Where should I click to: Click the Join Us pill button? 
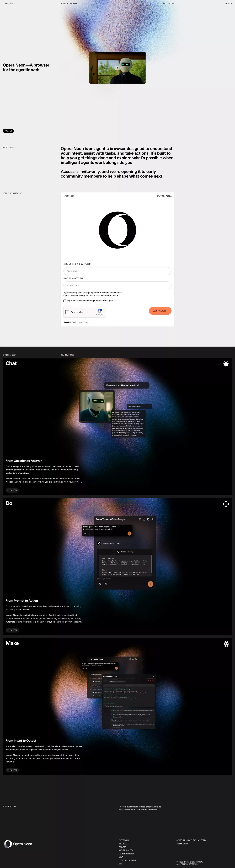pyautogui.click(x=8, y=131)
